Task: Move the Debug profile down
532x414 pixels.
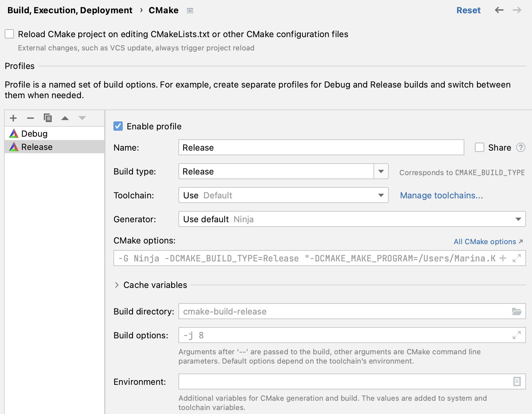Action: point(82,118)
